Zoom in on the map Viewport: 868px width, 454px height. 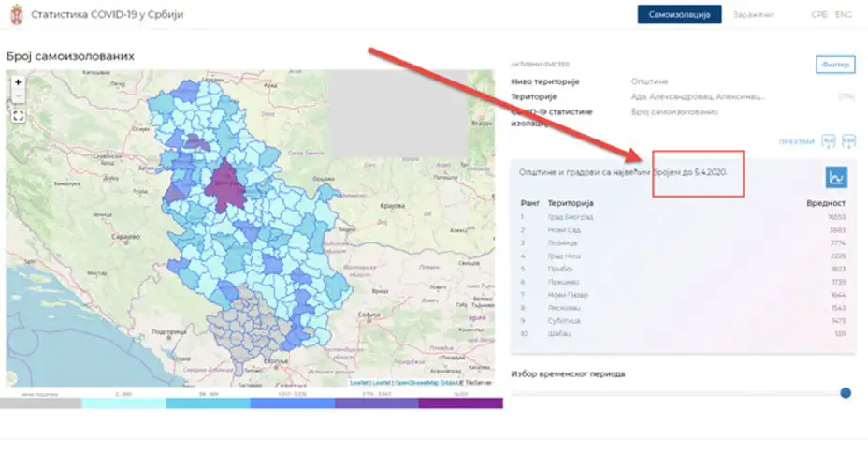point(18,82)
